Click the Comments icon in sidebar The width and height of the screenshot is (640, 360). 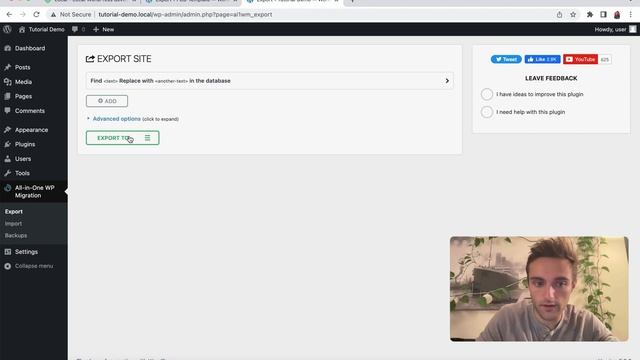8,111
